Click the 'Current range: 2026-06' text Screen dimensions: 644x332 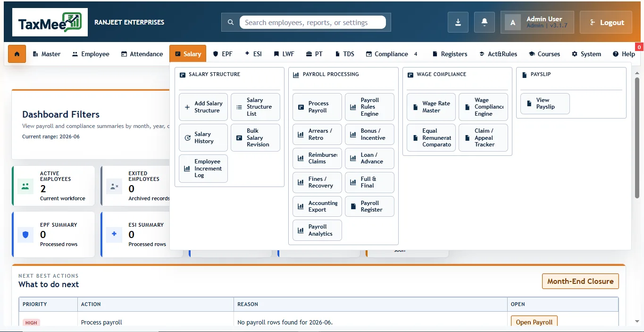point(51,136)
